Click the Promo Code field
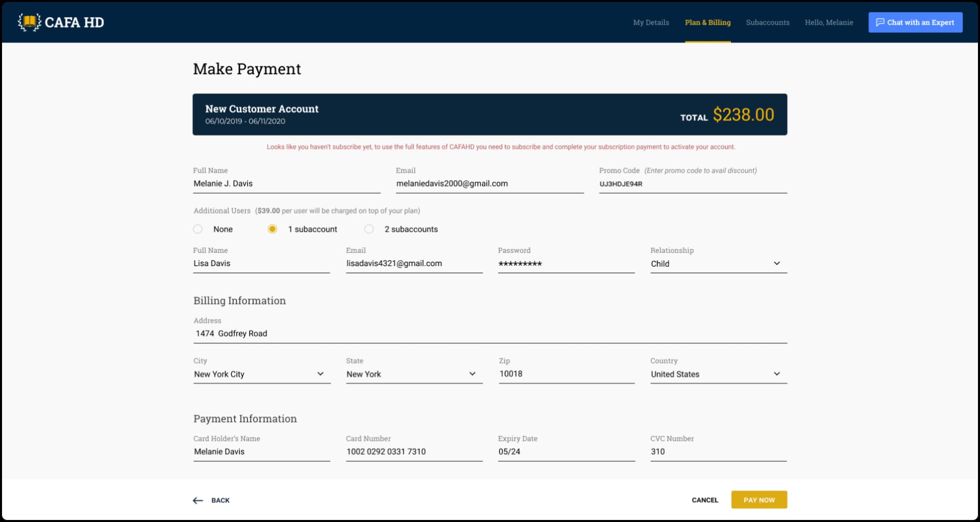Image resolution: width=980 pixels, height=522 pixels. click(693, 184)
